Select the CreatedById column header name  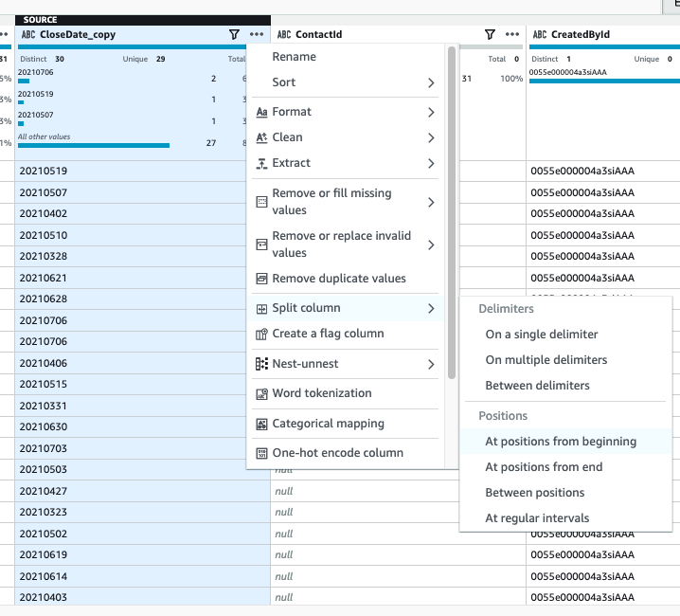(581, 34)
